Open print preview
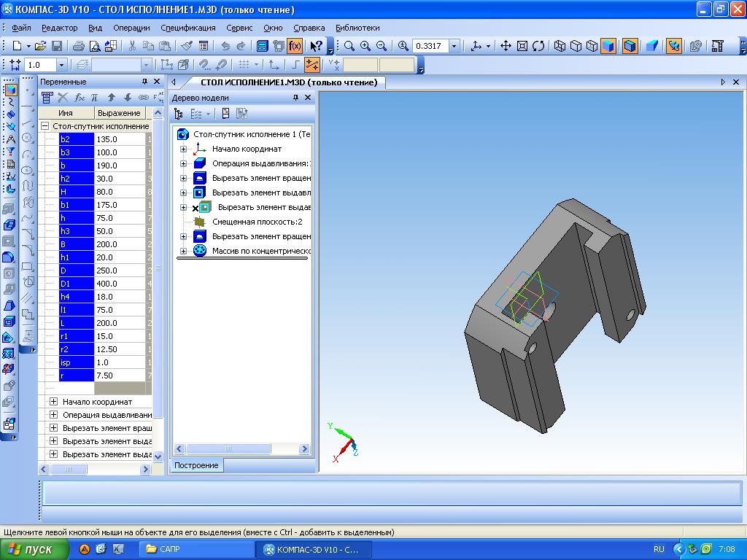747x560 pixels. click(95, 46)
